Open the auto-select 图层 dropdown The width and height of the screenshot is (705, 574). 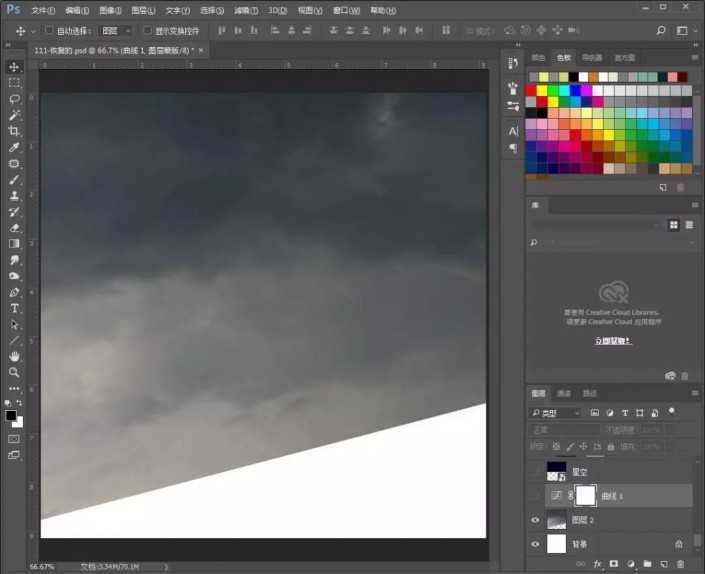tap(115, 30)
